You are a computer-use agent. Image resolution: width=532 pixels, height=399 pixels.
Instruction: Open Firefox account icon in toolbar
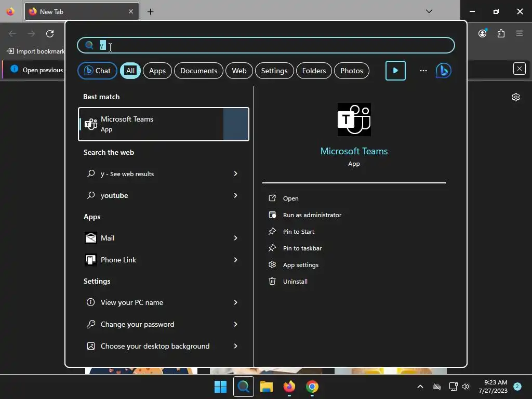point(483,33)
